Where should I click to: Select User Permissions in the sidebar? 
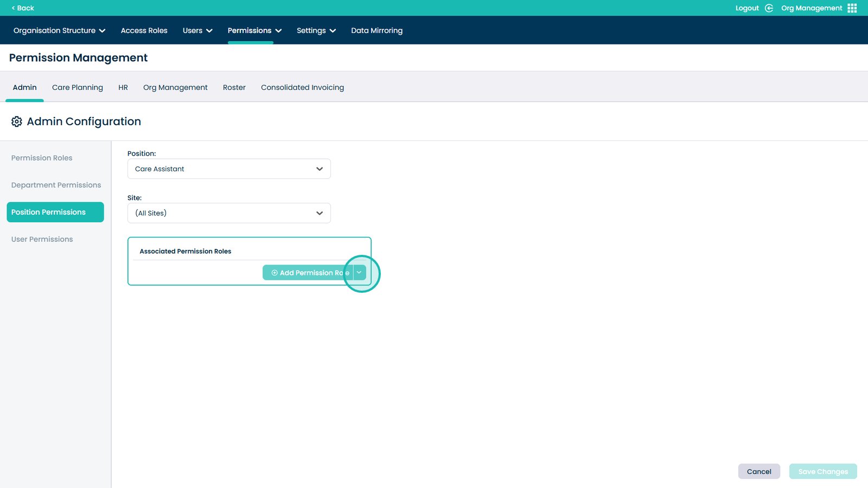[42, 239]
